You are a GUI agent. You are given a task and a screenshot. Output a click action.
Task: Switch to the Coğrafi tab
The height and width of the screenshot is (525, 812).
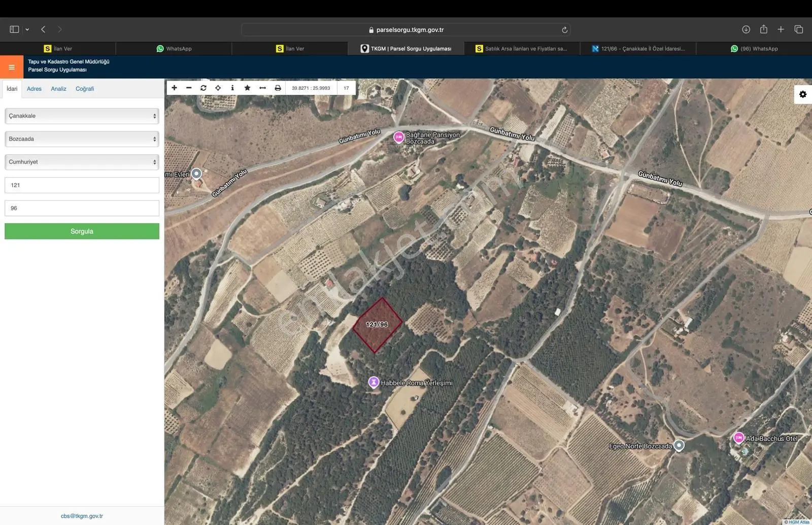click(x=85, y=89)
